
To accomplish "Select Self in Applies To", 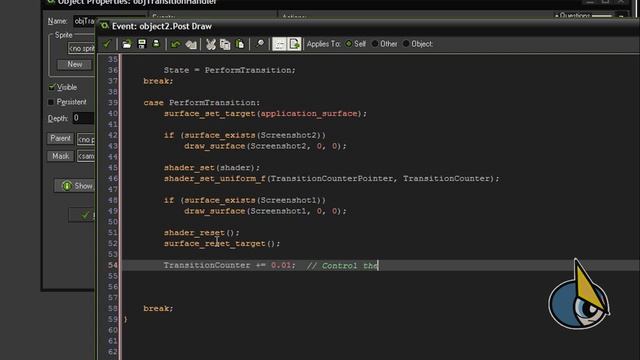I will tap(356, 44).
